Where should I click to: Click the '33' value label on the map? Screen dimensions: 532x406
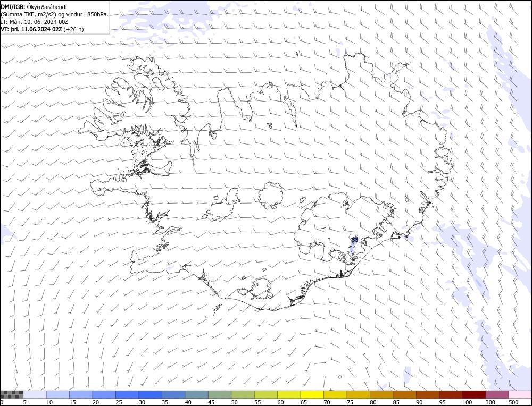(355, 240)
